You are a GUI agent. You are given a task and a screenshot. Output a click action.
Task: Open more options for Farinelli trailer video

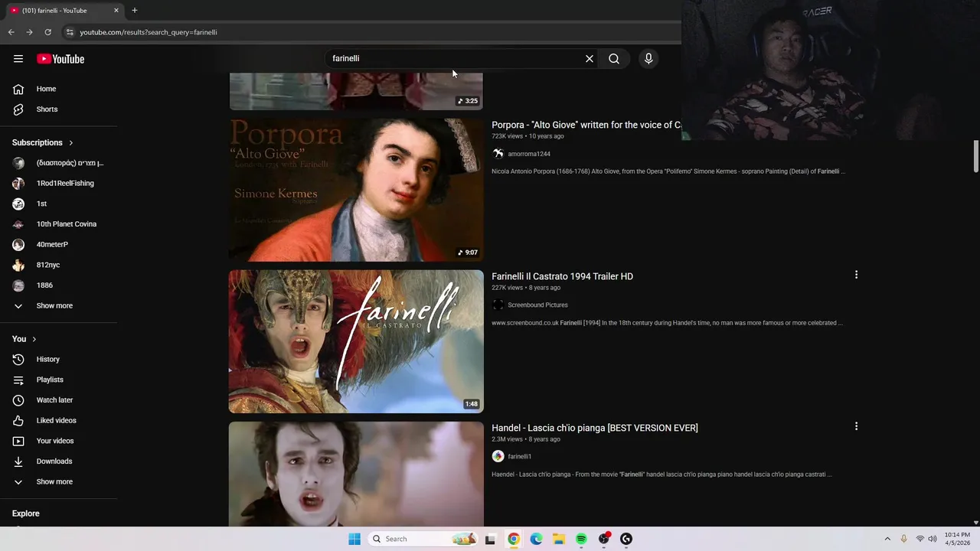[856, 275]
